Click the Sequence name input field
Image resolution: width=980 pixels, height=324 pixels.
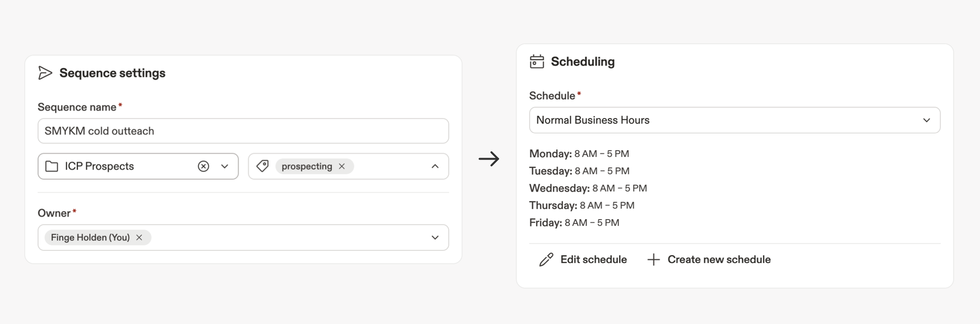pyautogui.click(x=243, y=131)
